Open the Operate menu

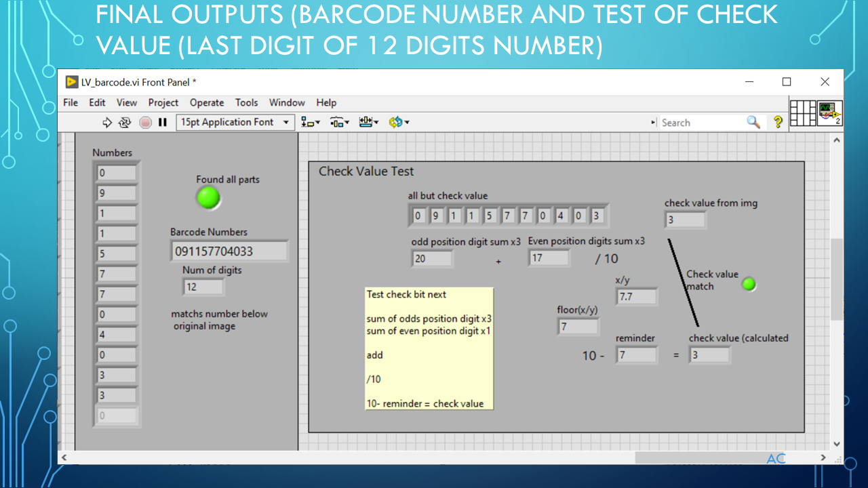207,102
